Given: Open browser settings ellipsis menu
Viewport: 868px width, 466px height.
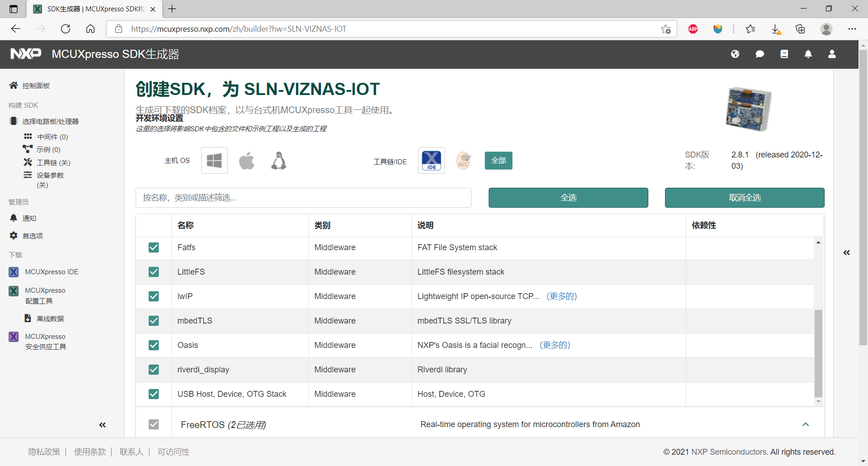Looking at the screenshot, I should 852,29.
